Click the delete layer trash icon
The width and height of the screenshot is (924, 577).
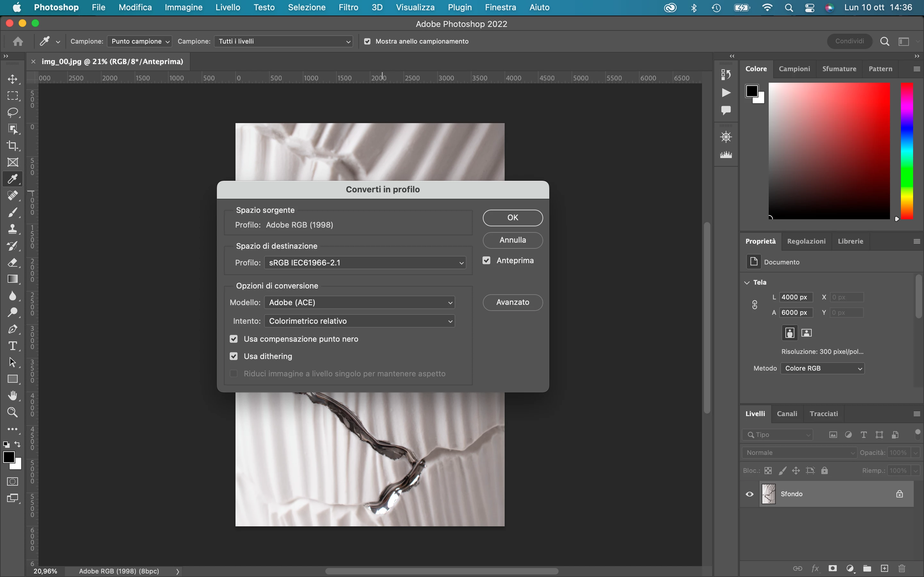click(x=902, y=569)
